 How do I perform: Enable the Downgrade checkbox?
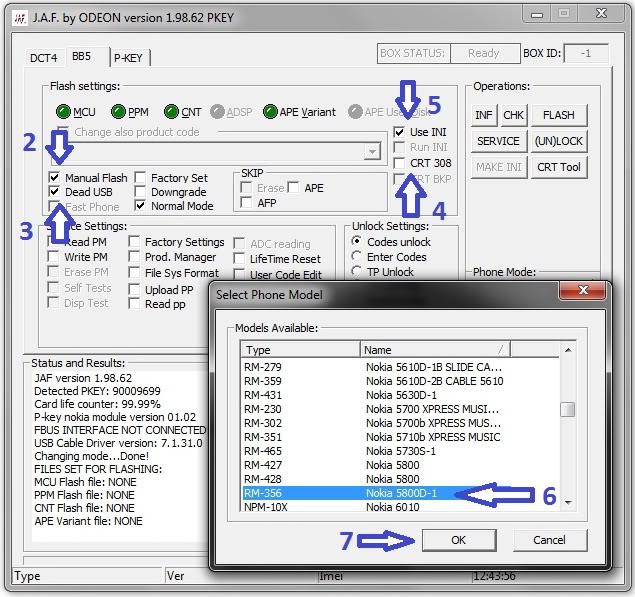(140, 191)
